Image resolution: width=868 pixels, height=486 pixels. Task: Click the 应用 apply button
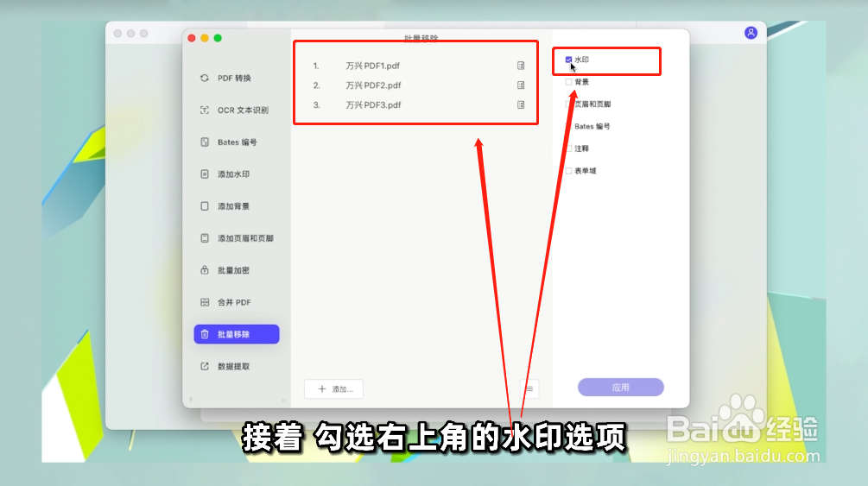[x=620, y=388]
